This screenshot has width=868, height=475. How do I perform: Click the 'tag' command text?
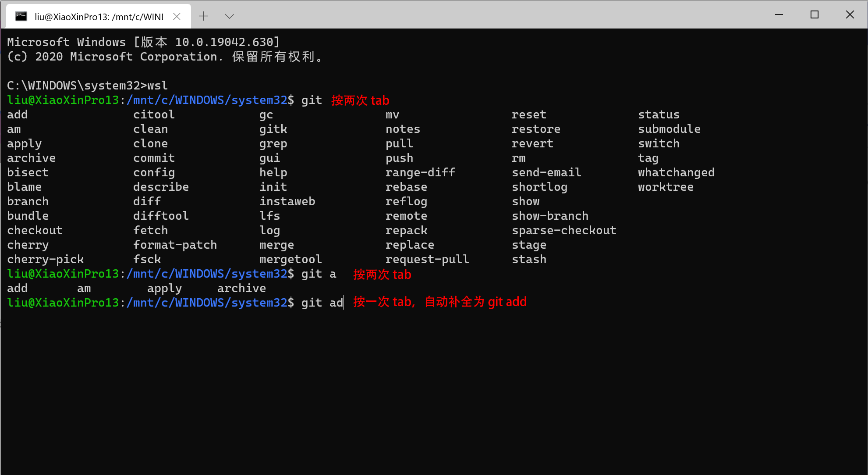point(648,158)
